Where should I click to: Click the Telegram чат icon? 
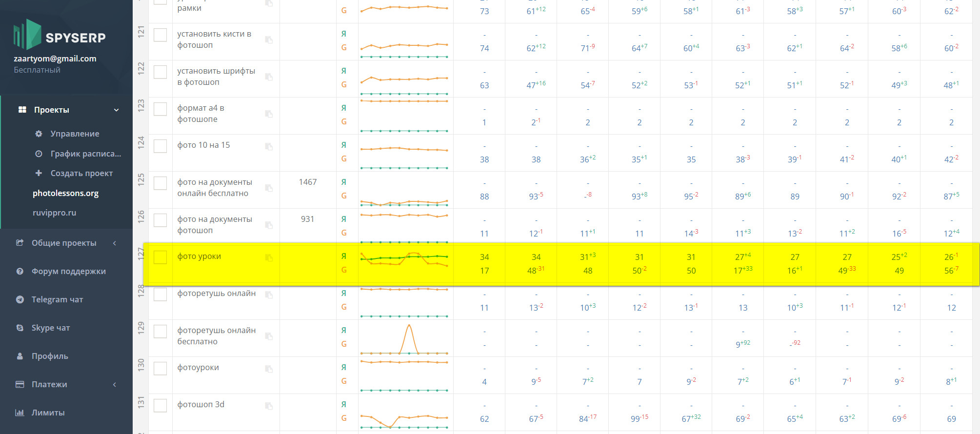click(x=20, y=299)
